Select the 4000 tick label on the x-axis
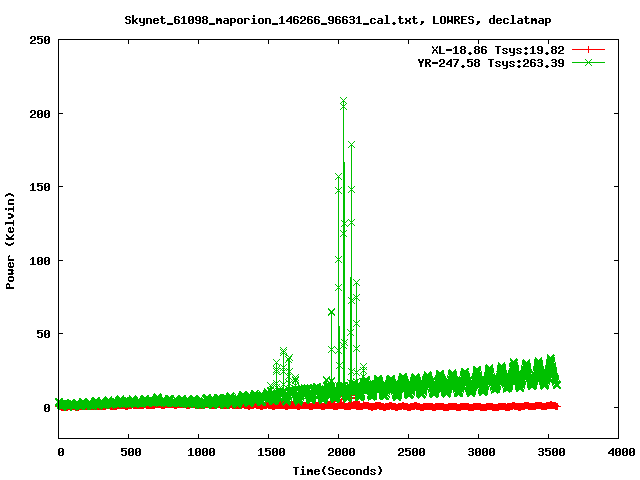The height and width of the screenshot is (480, 640). tap(619, 452)
